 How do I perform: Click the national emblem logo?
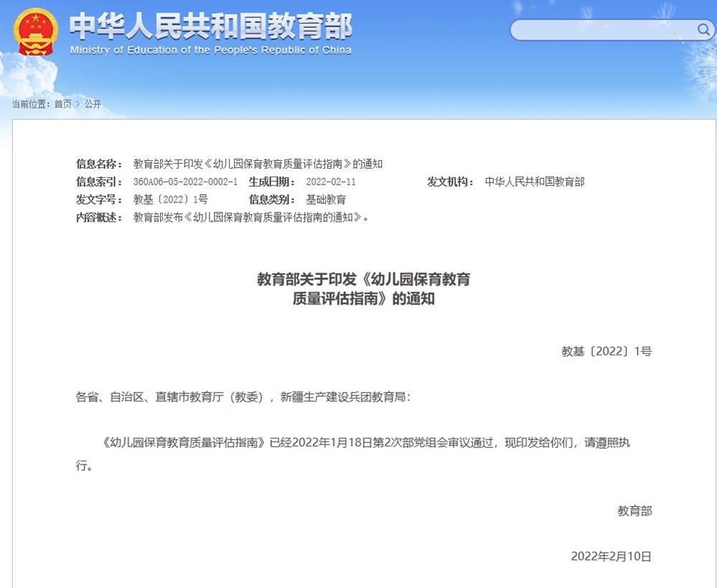36,32
